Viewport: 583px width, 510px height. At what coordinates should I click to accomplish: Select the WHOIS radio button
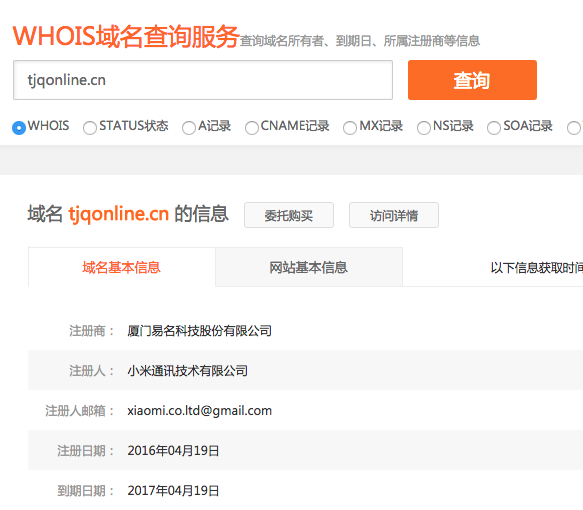pyautogui.click(x=19, y=128)
